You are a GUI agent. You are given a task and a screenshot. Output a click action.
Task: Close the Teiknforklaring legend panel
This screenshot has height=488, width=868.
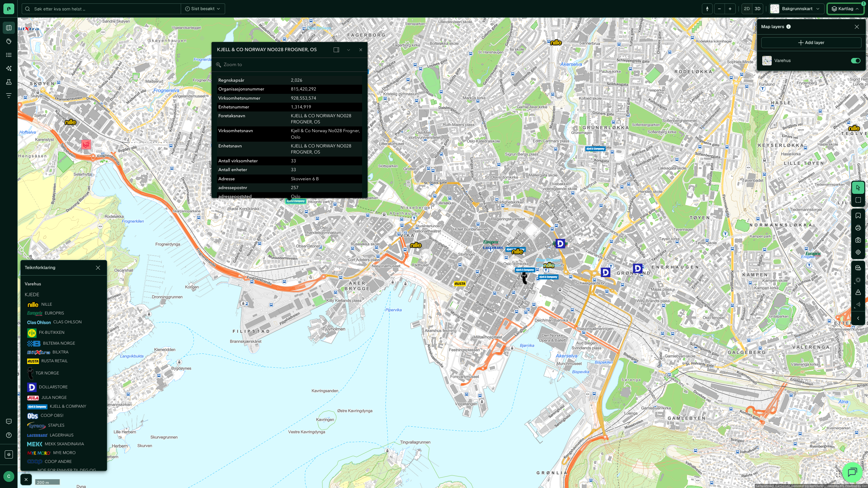(98, 268)
